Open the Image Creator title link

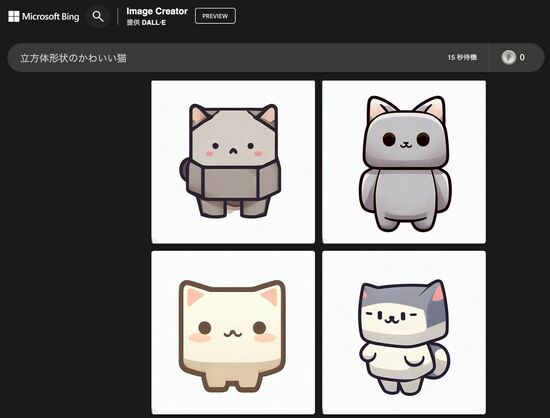coord(157,12)
